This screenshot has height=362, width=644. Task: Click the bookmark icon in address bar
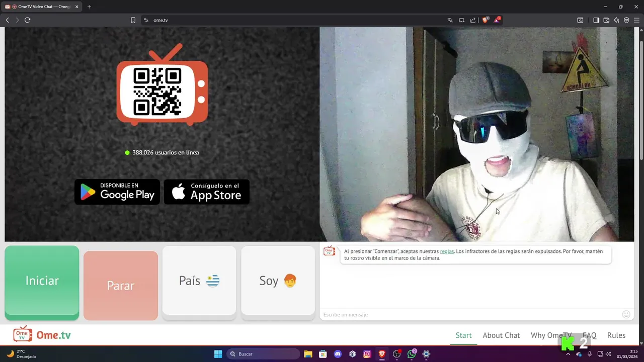(x=133, y=20)
